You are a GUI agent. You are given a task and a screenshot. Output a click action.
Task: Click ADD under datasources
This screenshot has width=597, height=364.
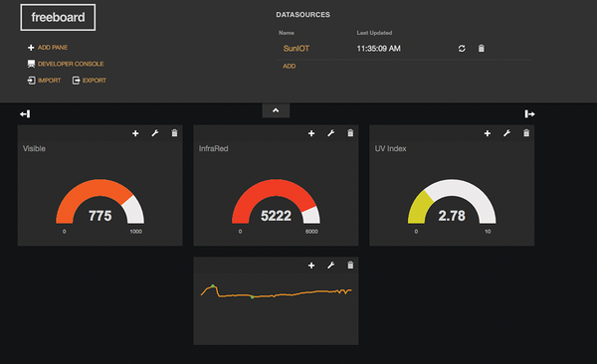click(x=289, y=67)
